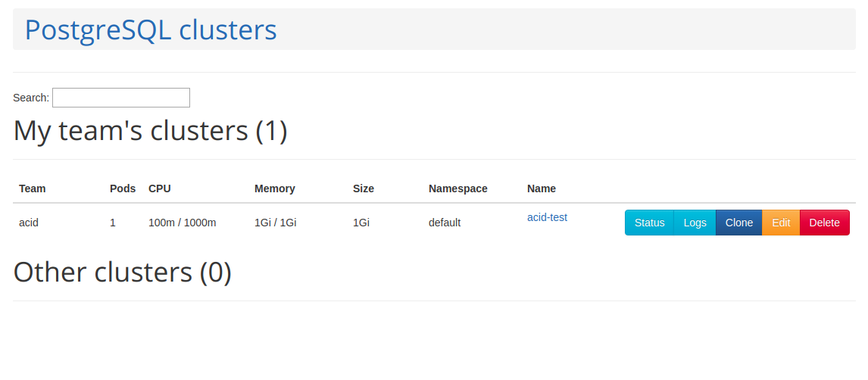Delete the acid-test cluster

tap(824, 223)
